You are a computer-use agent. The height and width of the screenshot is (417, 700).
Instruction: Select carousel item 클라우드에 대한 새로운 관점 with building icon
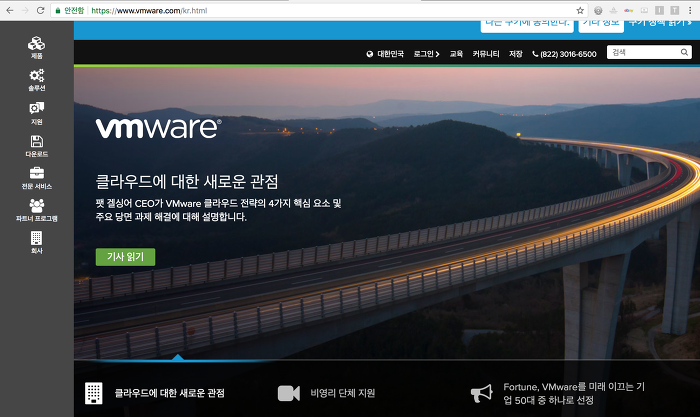click(x=155, y=393)
